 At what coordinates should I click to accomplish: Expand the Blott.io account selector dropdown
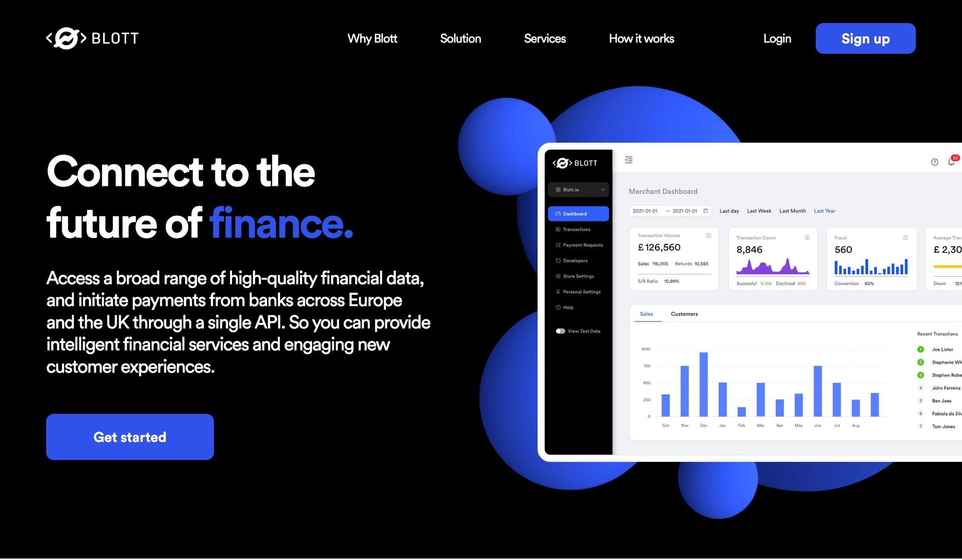[x=579, y=190]
